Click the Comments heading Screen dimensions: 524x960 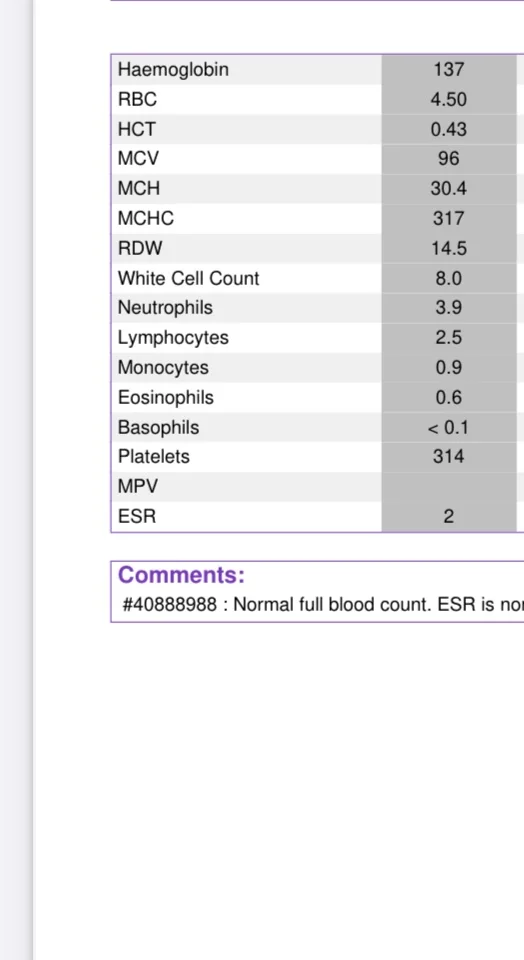181,575
